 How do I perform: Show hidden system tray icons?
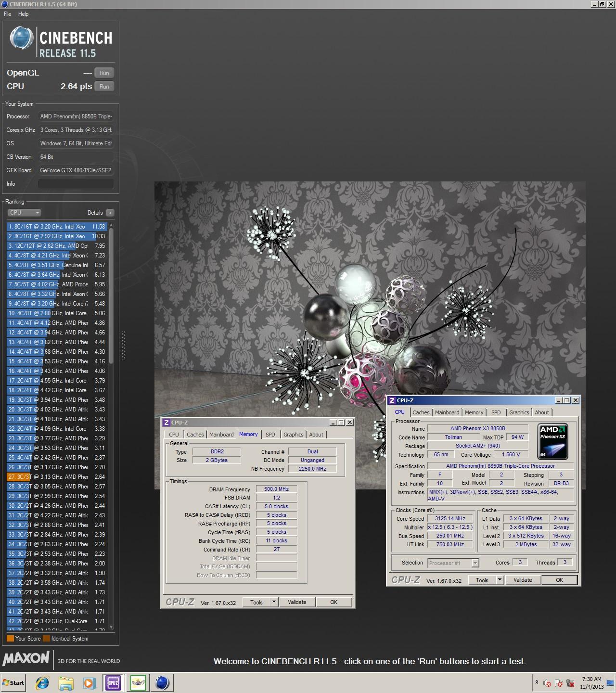click(537, 683)
